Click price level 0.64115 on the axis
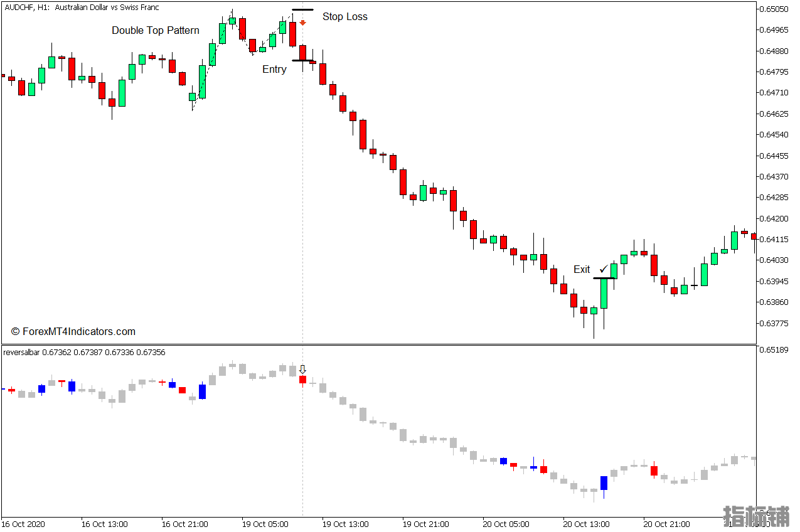This screenshot has height=532, width=800. point(774,239)
